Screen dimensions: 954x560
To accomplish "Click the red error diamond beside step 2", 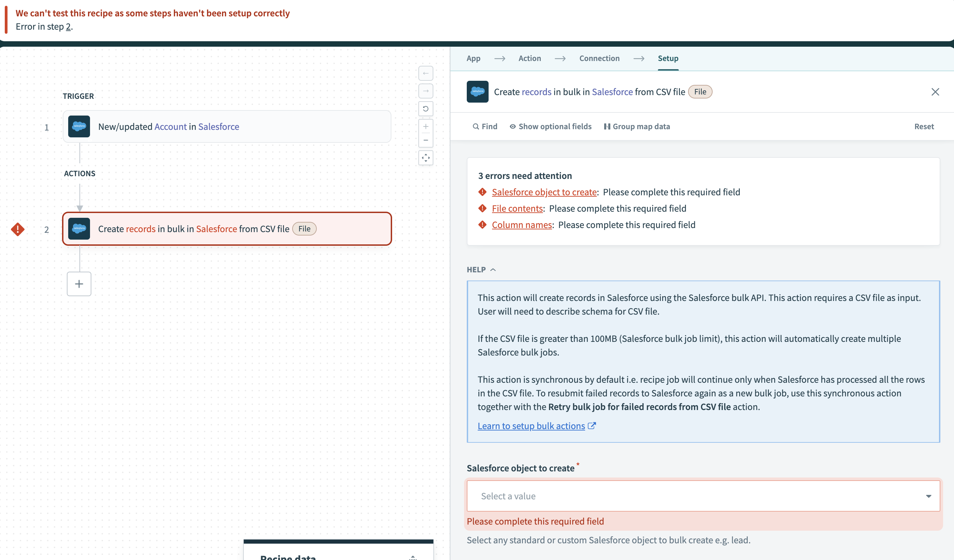I will click(18, 229).
